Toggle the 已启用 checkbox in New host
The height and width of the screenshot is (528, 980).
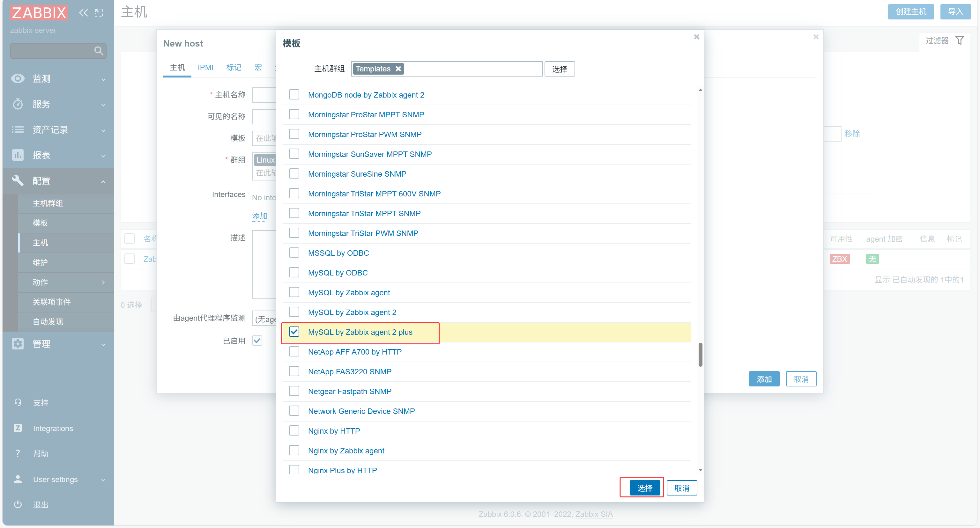pyautogui.click(x=257, y=341)
